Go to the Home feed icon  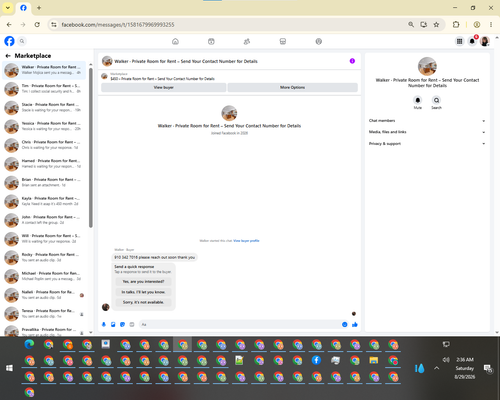tap(175, 41)
